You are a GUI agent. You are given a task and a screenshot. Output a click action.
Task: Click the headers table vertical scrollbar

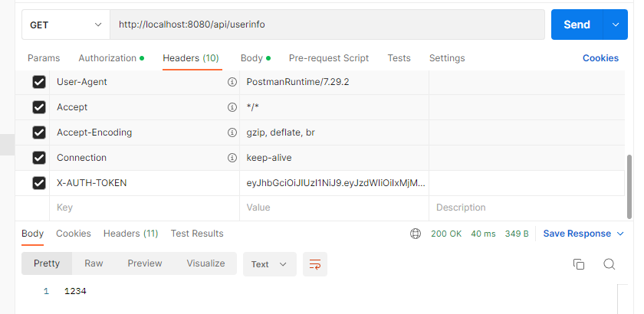point(629,187)
